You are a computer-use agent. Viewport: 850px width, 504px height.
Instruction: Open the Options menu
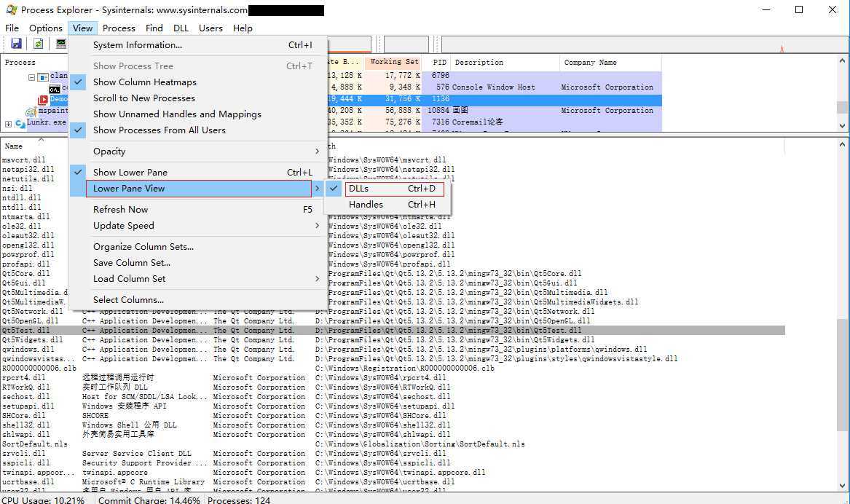point(46,28)
